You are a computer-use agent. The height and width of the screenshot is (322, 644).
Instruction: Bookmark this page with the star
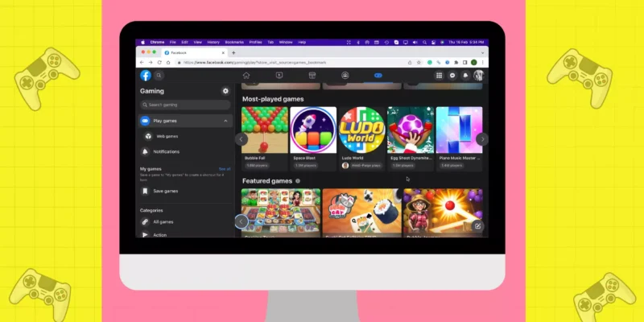(419, 63)
